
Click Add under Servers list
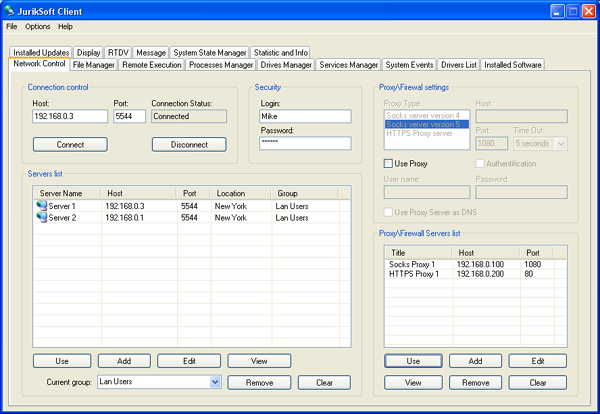click(124, 361)
